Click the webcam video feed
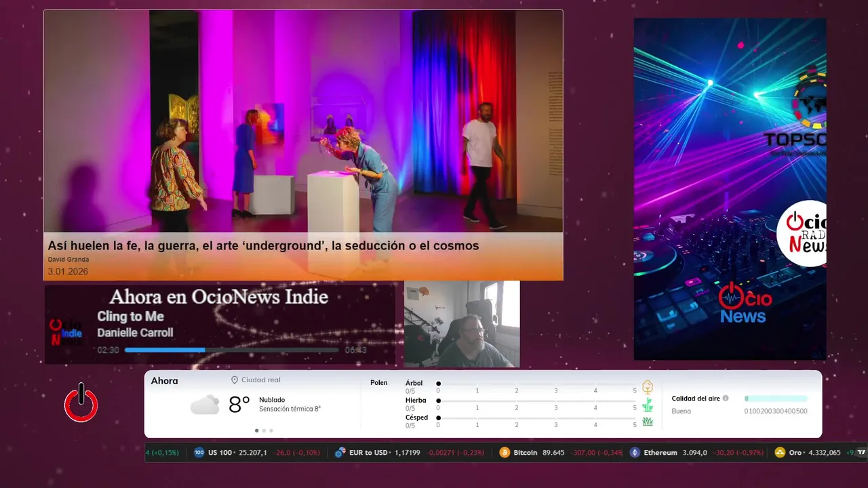The image size is (868, 488). 462,324
